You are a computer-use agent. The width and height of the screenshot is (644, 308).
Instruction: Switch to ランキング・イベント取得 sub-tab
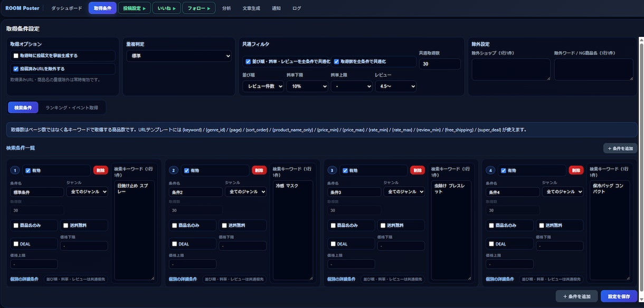[72, 108]
